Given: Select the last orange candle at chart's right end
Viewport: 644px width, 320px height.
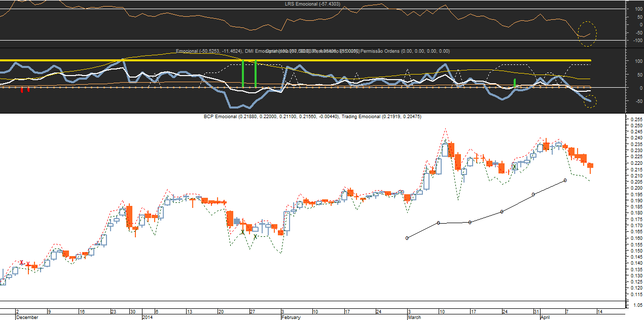Looking at the screenshot, I should point(590,166).
